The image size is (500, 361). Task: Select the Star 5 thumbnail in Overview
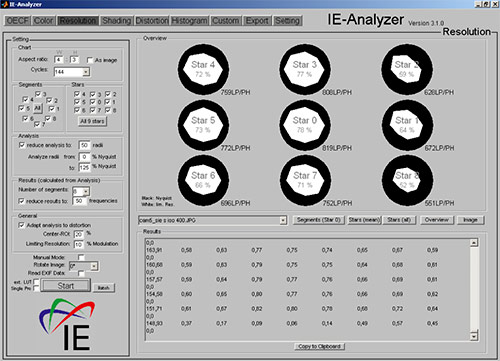coord(203,125)
